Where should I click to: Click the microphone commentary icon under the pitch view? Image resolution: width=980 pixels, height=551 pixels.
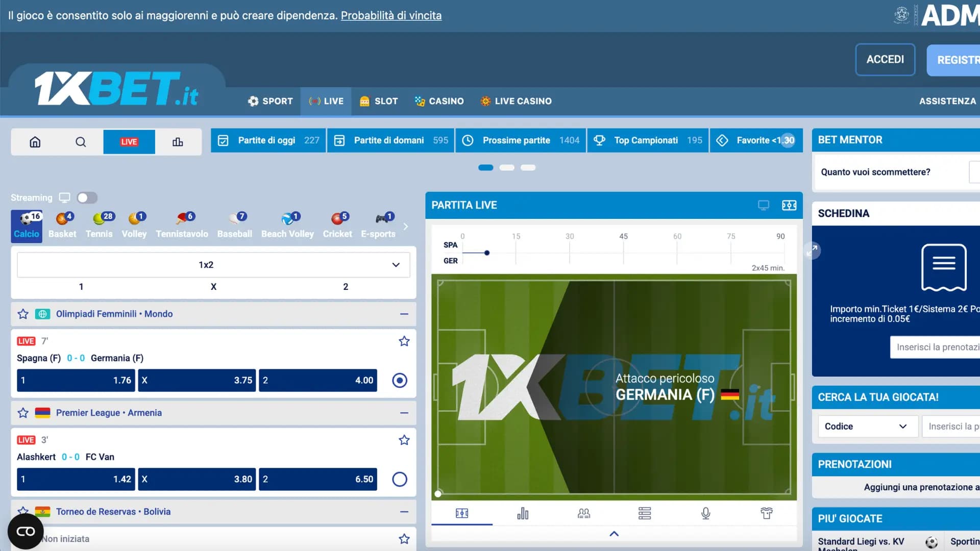(x=705, y=514)
